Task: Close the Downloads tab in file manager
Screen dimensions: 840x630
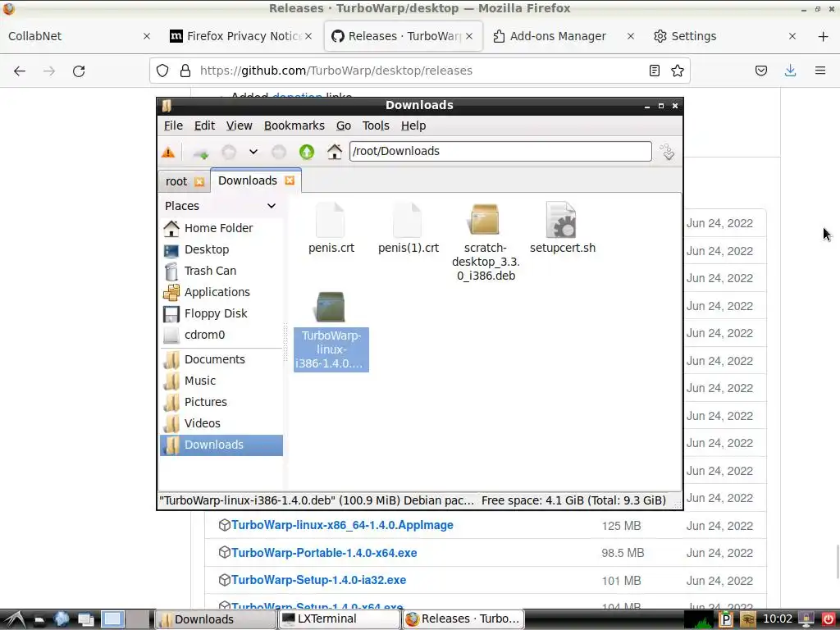Action: [290, 180]
